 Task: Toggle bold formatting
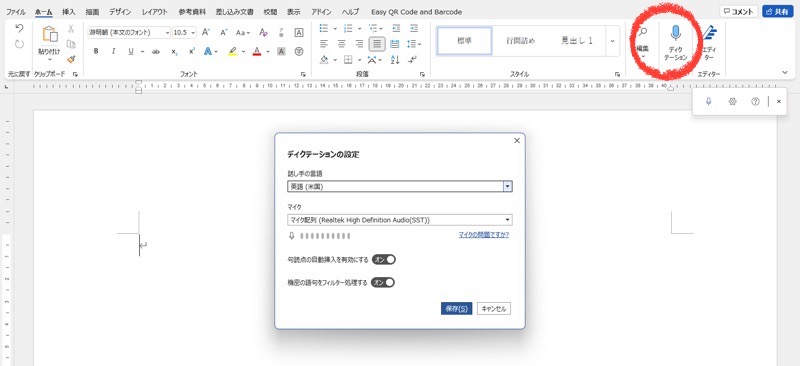(96, 51)
